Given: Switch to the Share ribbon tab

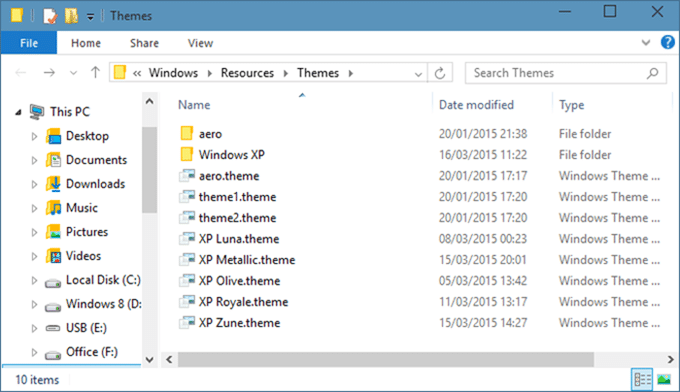Looking at the screenshot, I should pyautogui.click(x=144, y=43).
